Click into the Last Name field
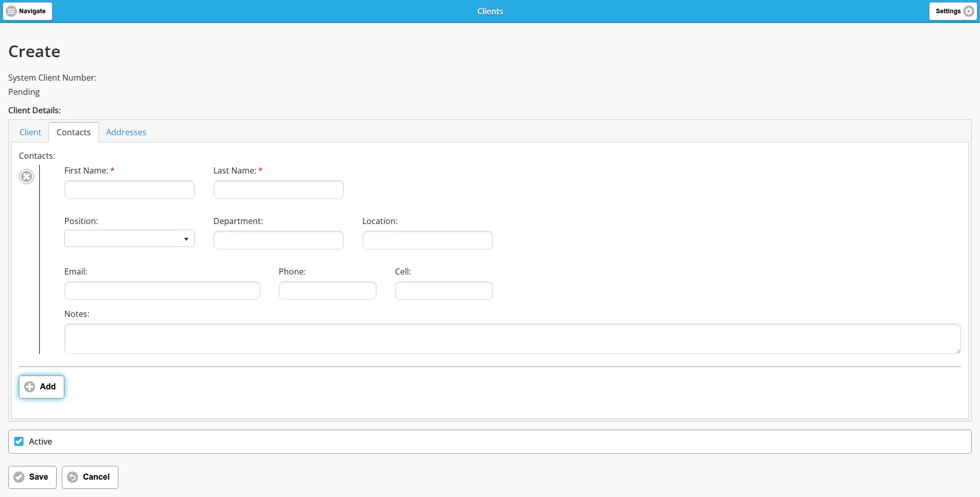Image resolution: width=980 pixels, height=497 pixels. pyautogui.click(x=279, y=189)
